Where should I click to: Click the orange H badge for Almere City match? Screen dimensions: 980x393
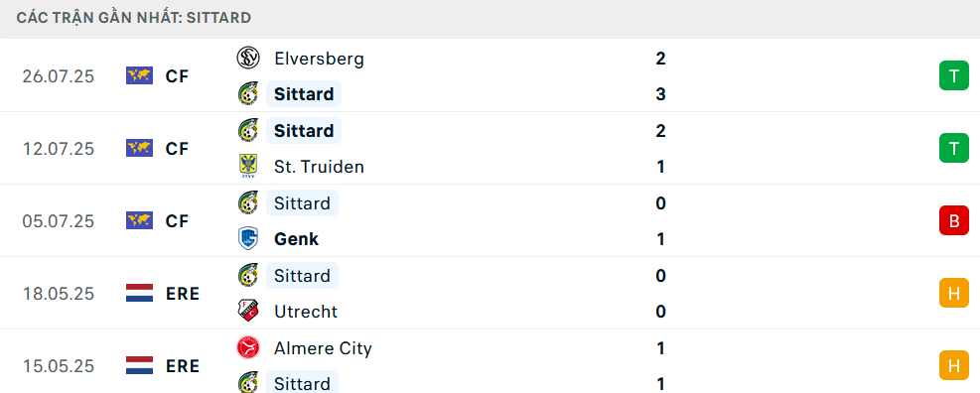[x=954, y=365]
